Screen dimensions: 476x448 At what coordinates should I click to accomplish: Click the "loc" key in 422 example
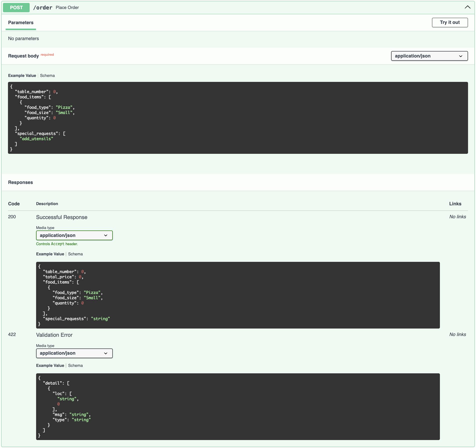click(59, 394)
